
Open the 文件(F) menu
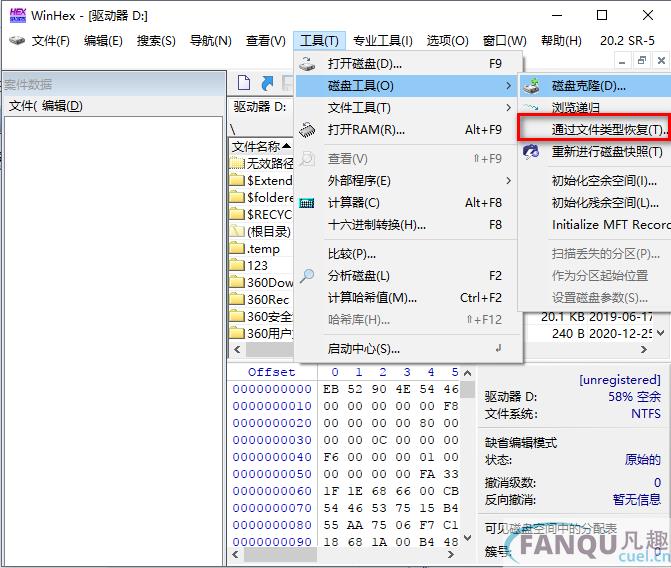click(50, 41)
